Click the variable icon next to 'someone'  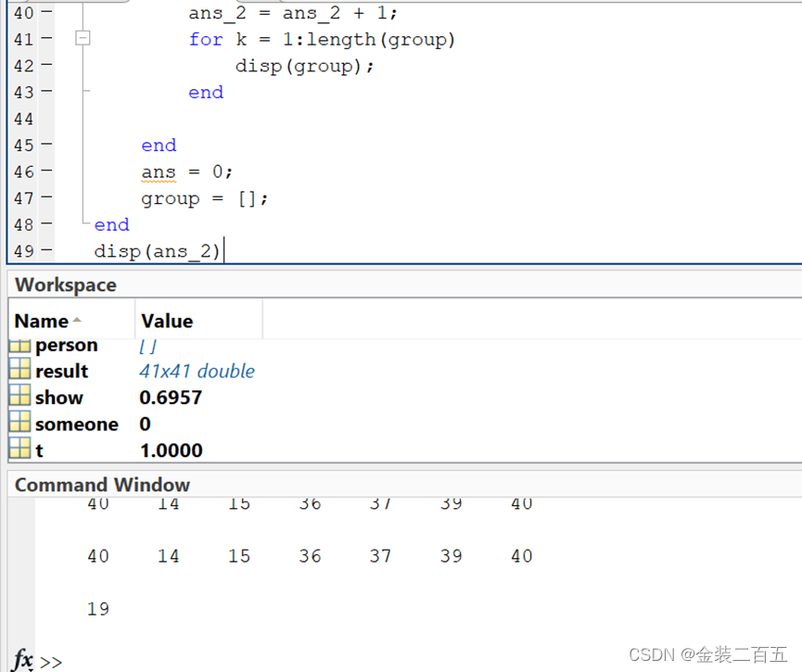pos(19,422)
